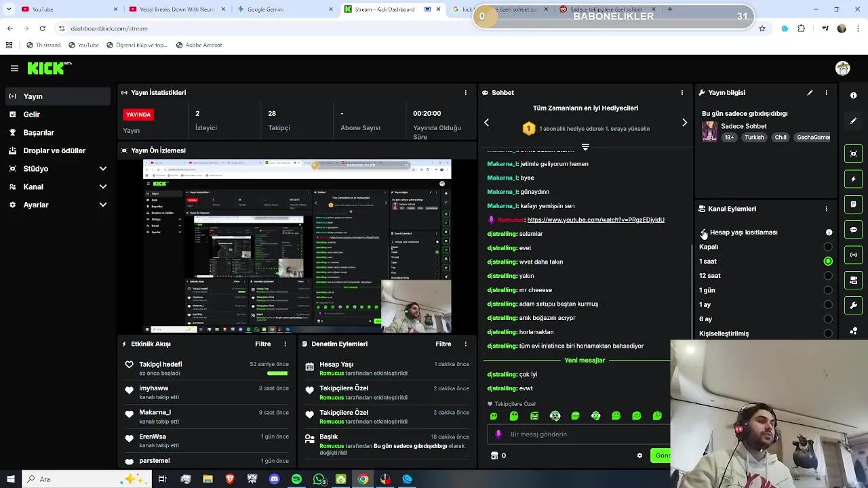Open Yayın İstatistikleri three-dot menu
This screenshot has height=488, width=868.
(465, 93)
